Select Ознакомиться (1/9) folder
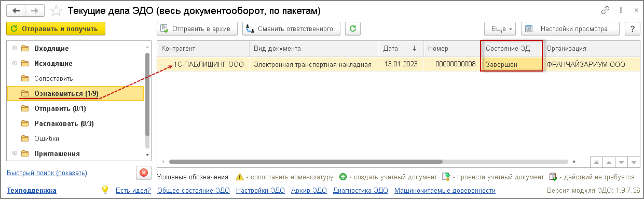644x199 pixels. pos(66,93)
